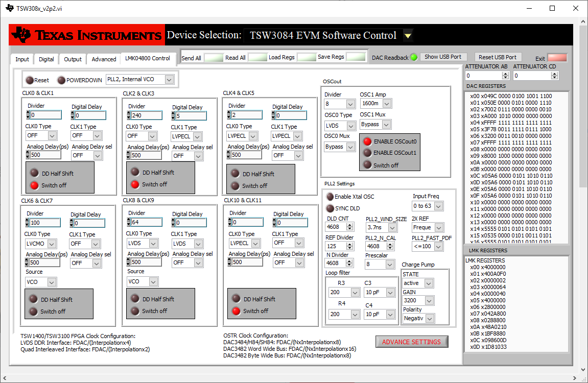Click Show USB Port button

[x=443, y=57]
